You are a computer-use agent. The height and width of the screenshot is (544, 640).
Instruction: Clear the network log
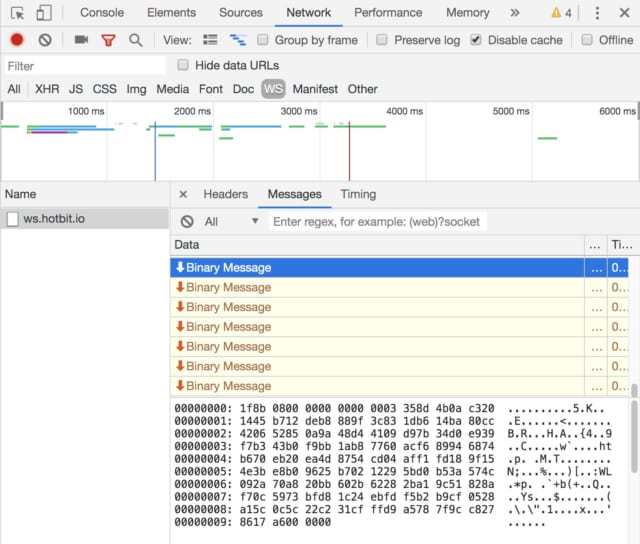(45, 40)
